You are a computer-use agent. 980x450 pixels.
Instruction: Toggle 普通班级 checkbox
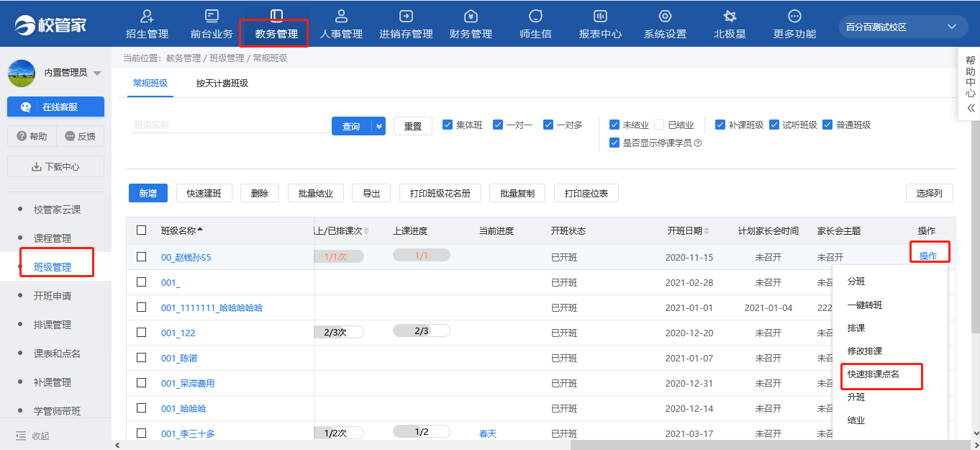pyautogui.click(x=827, y=124)
